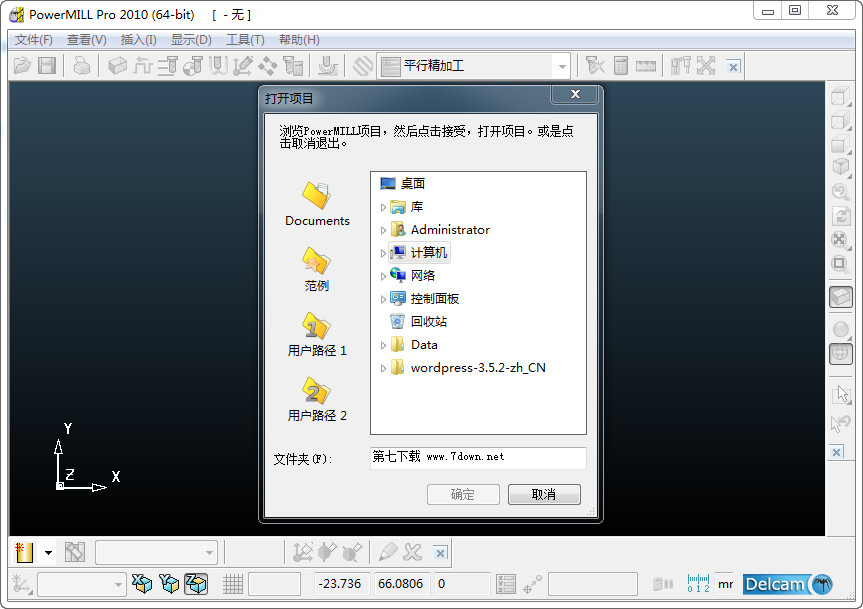Click the Open Project folder toolbar icon
863x609 pixels.
[22, 66]
